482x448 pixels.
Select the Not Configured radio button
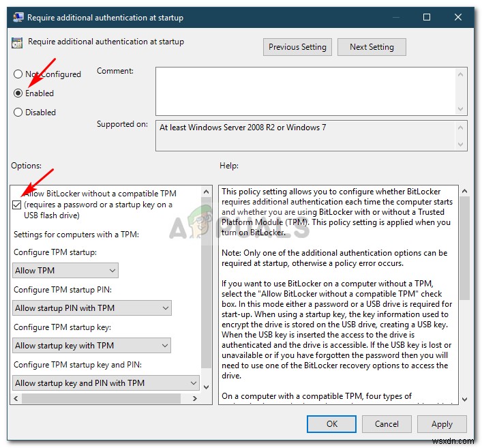coord(18,74)
